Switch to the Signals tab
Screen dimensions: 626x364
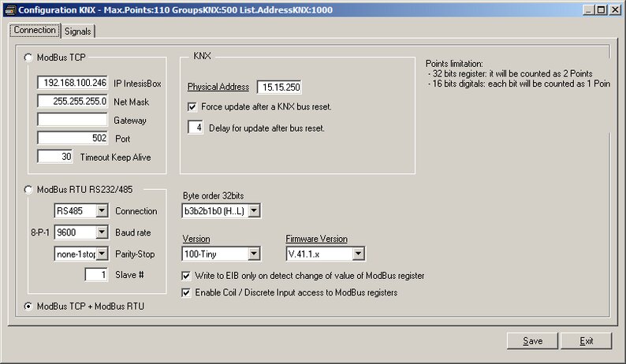tap(77, 31)
